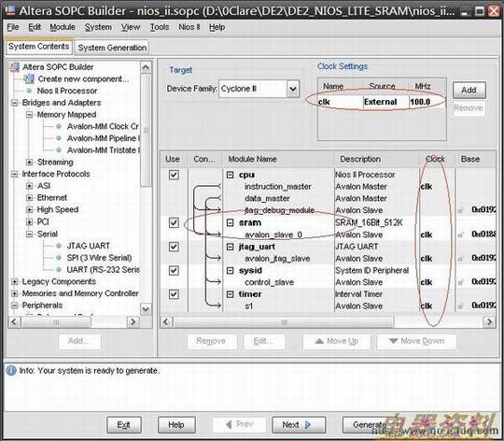Expand the Legacy Components tree node
Screen dimensions: 504x441
(x=14, y=282)
